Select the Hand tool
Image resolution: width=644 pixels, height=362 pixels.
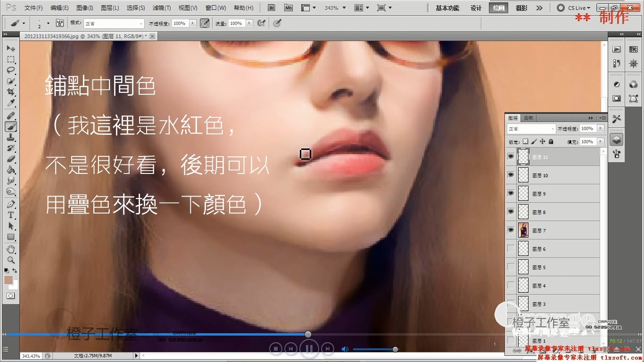pyautogui.click(x=11, y=249)
